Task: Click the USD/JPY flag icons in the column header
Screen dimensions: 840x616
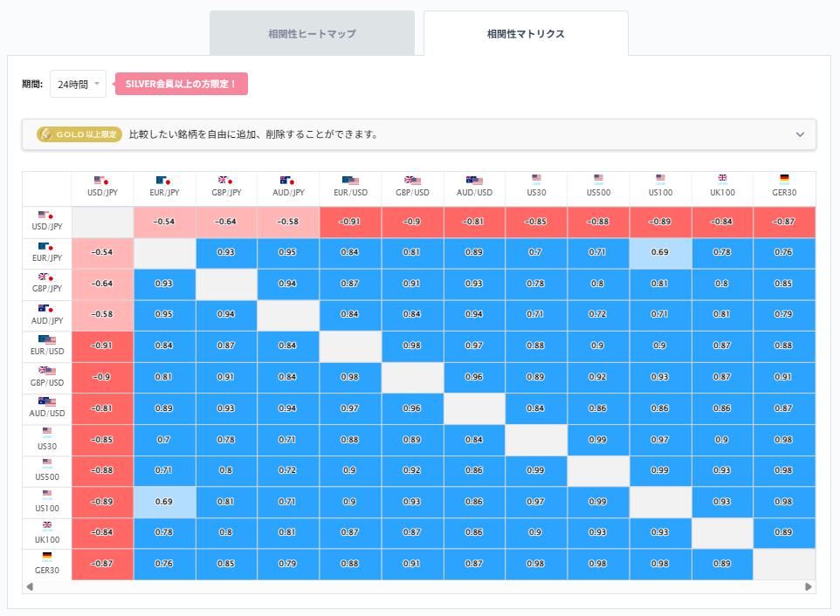Action: [102, 179]
